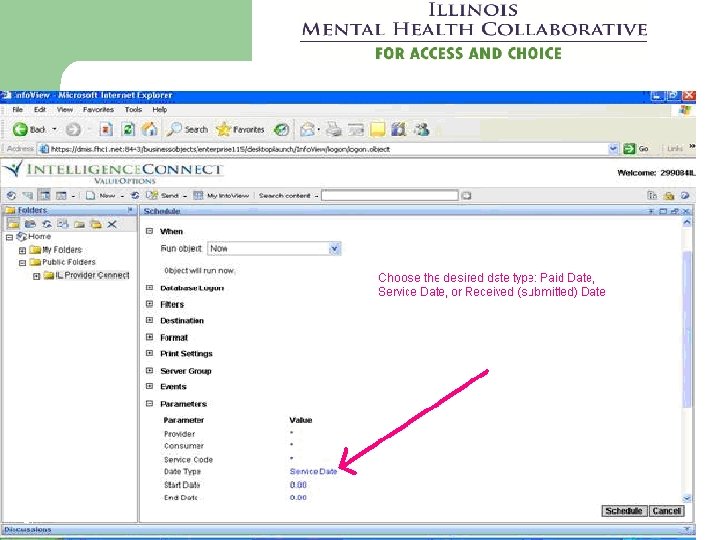Click the IE Print icon
Image resolution: width=720 pixels, height=540 pixels.
coord(334,130)
